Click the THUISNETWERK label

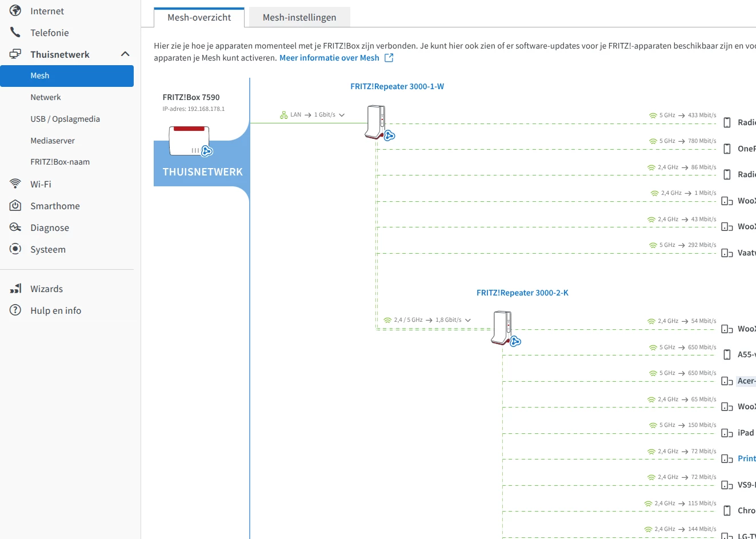[x=202, y=171]
